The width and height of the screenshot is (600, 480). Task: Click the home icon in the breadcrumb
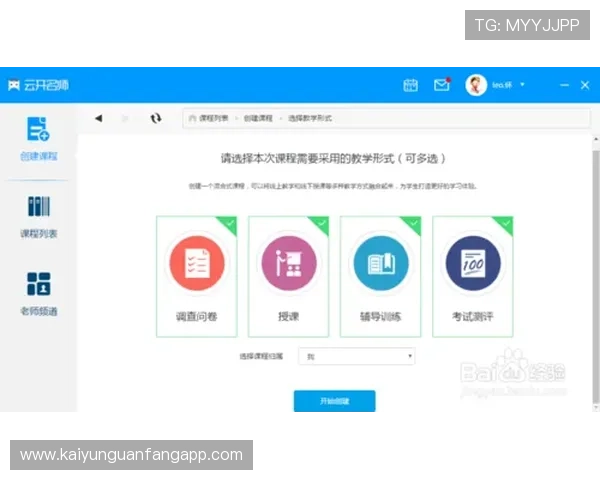(192, 118)
